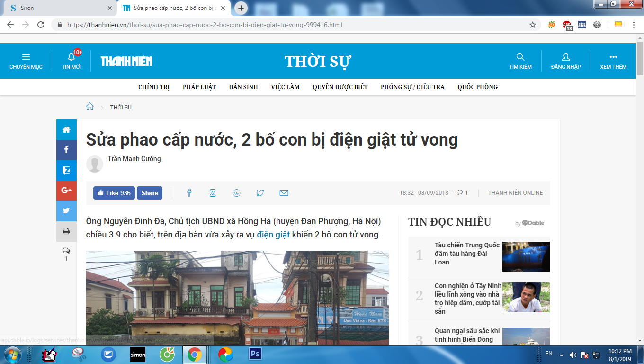This screenshot has height=364, width=644.
Task: Click the Like 936 button
Action: (x=114, y=193)
